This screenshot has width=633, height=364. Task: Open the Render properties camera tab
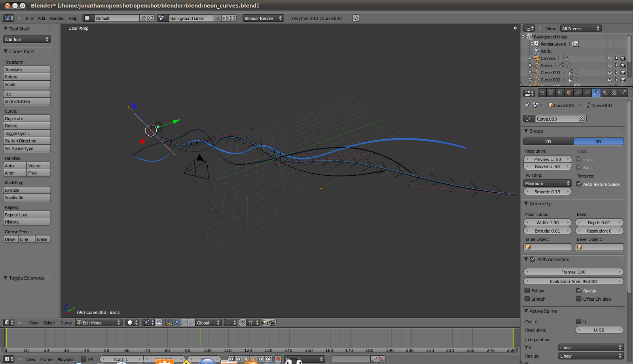(x=542, y=93)
